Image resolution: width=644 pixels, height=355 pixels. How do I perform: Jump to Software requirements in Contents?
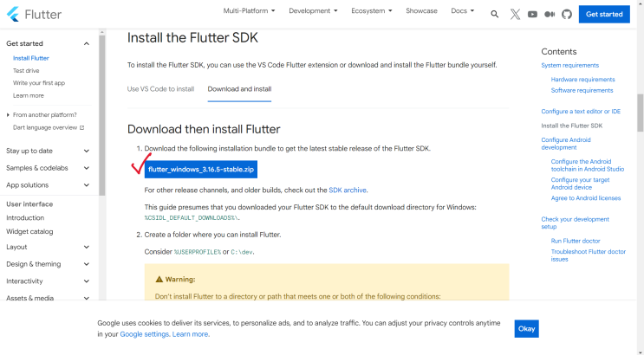582,90
